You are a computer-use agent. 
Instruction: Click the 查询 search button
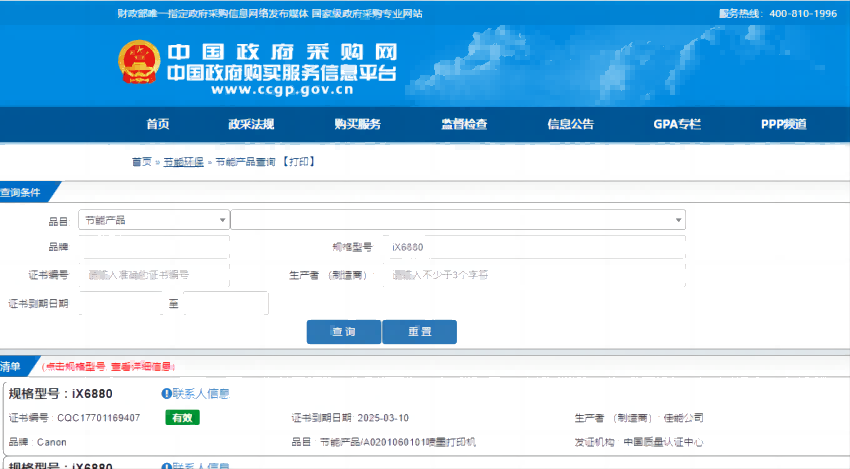click(x=344, y=332)
